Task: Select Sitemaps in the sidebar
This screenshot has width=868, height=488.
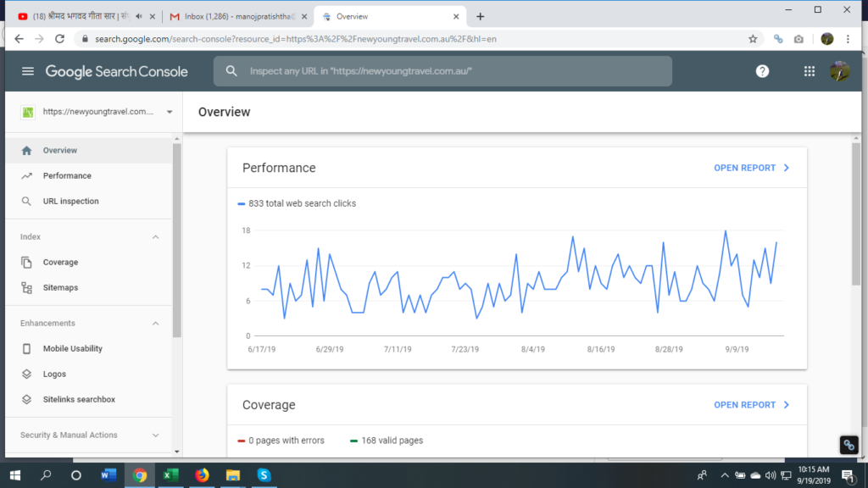Action: (60, 288)
